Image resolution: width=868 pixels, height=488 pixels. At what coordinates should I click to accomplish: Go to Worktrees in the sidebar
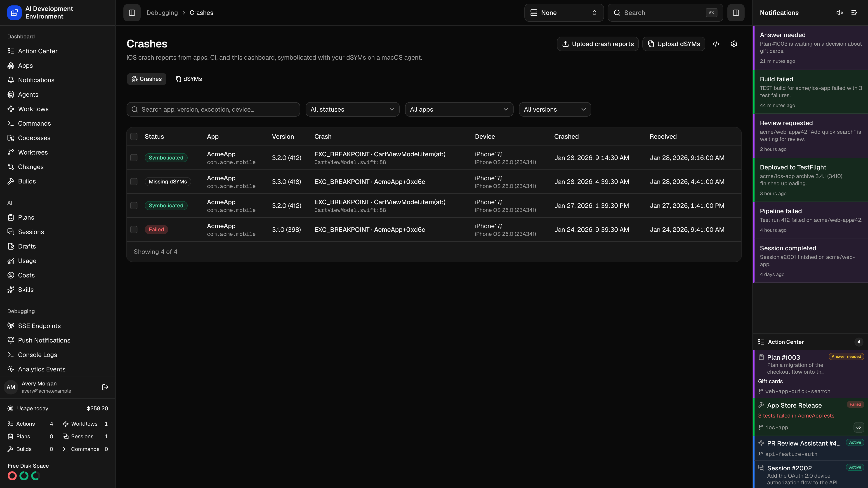(x=58, y=152)
